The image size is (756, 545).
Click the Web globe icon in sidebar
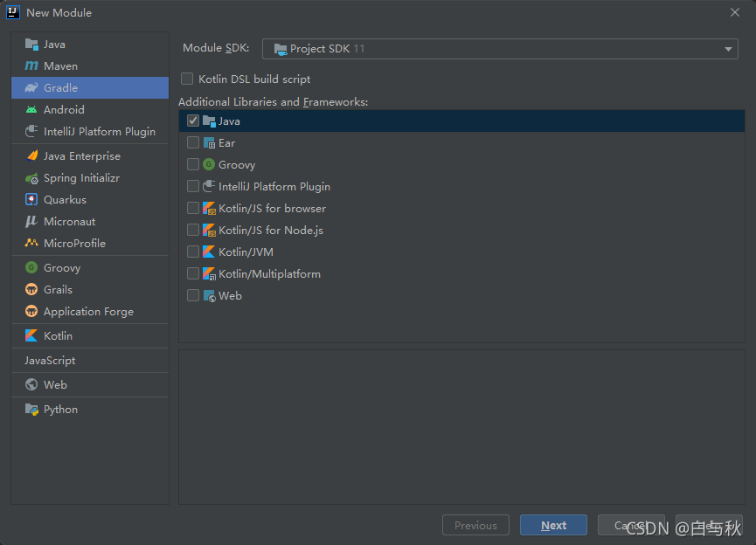tap(31, 384)
